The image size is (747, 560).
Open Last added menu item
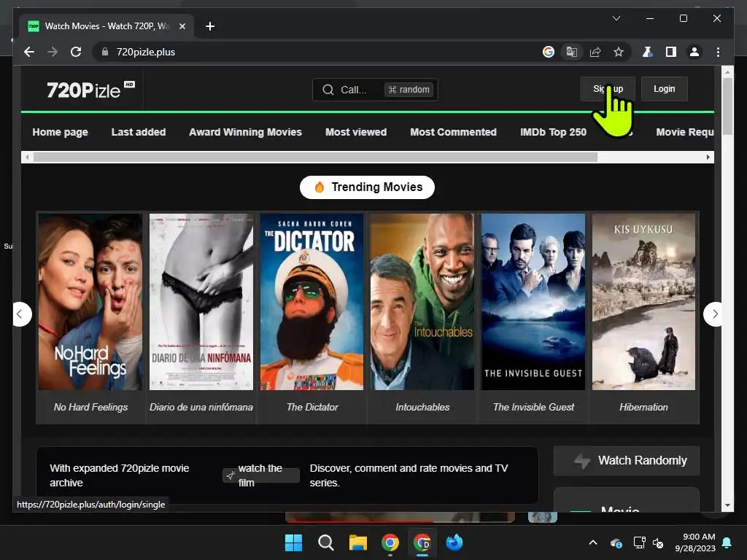point(139,132)
